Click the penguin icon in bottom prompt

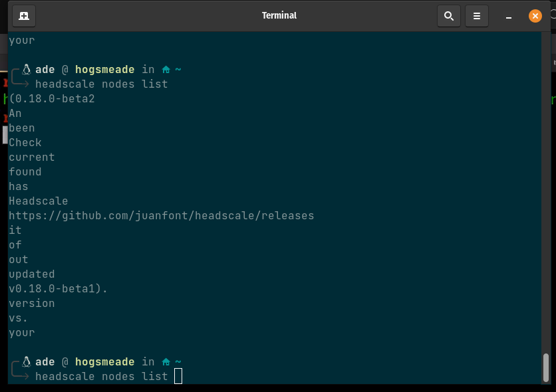pos(26,361)
